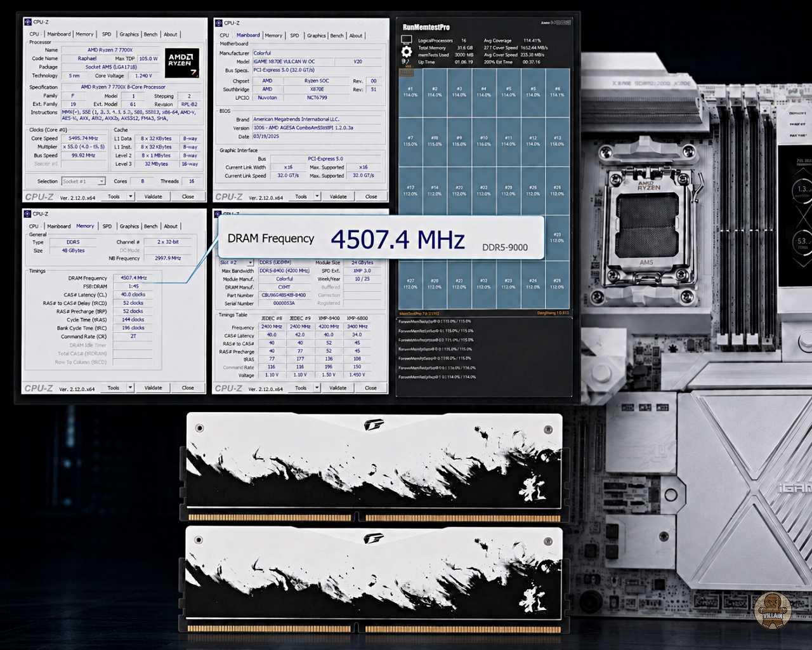Viewport: 812px width, 650px height.
Task: Select RunMemtestPro test cell #10
Action: tap(483, 141)
